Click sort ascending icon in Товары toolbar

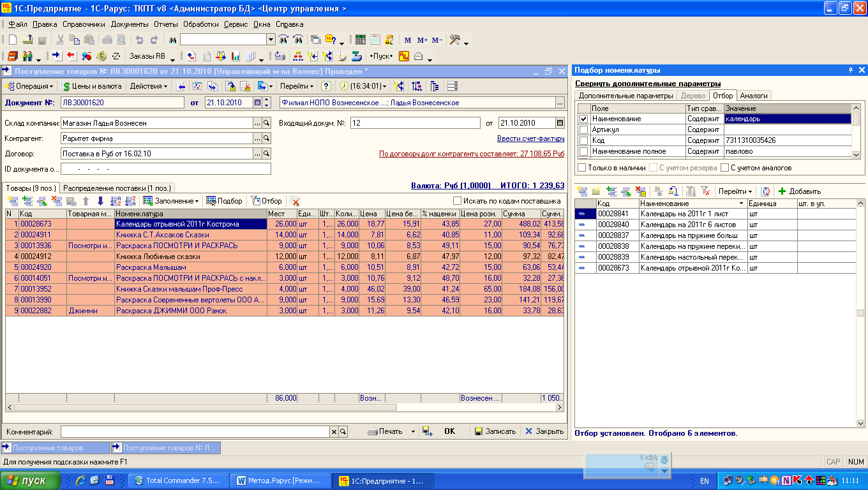pyautogui.click(x=116, y=201)
